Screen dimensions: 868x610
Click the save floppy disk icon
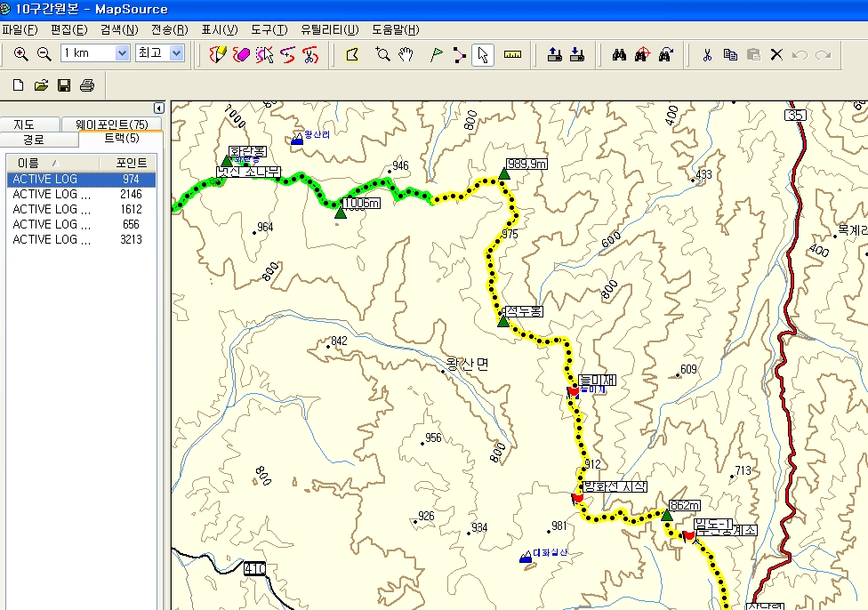pos(64,85)
